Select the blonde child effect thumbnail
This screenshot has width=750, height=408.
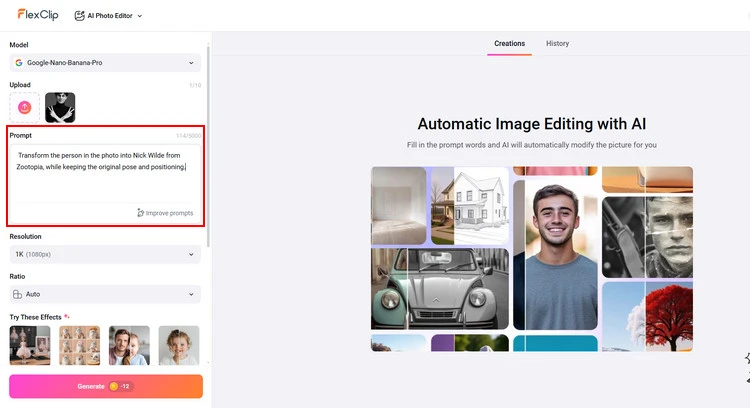coord(178,345)
